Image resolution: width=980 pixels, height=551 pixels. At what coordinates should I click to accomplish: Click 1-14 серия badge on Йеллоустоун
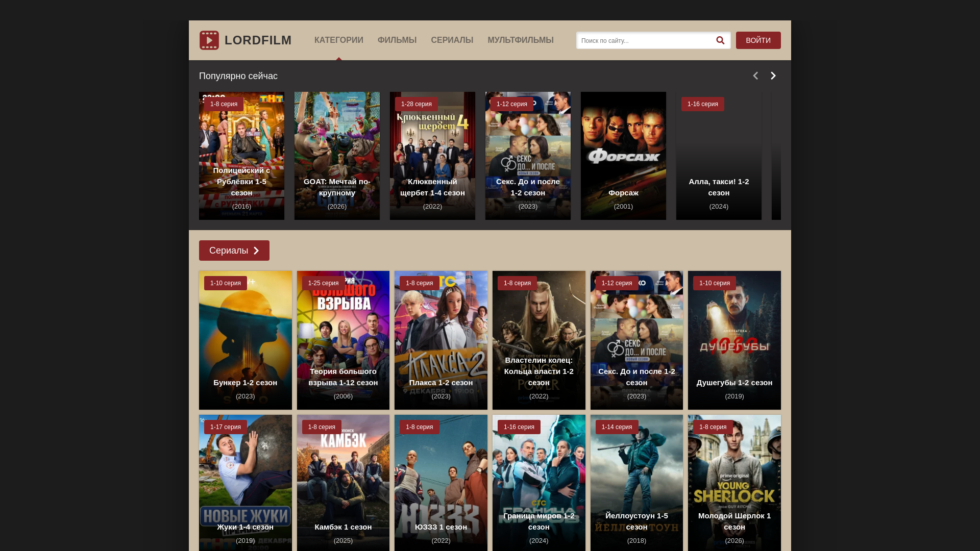click(x=617, y=427)
